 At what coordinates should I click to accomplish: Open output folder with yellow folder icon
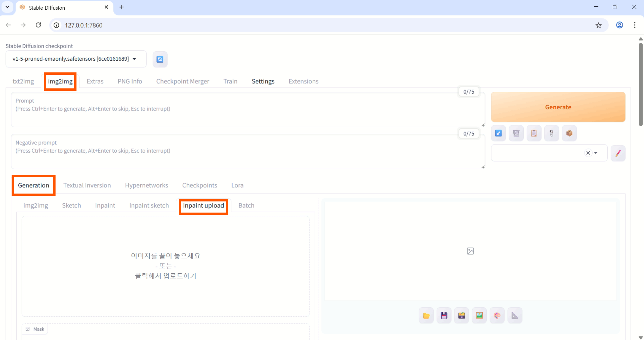[x=426, y=316]
